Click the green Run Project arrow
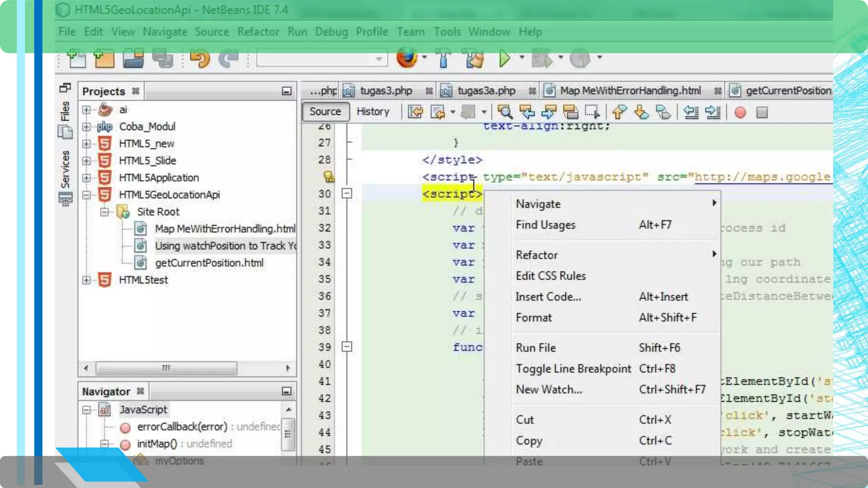 [x=504, y=58]
